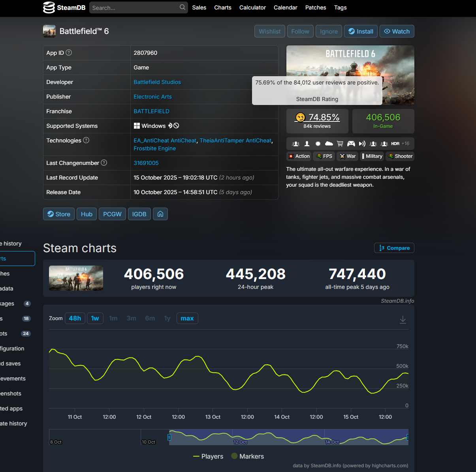Open the Action tag
The image size is (476, 472).
click(299, 156)
